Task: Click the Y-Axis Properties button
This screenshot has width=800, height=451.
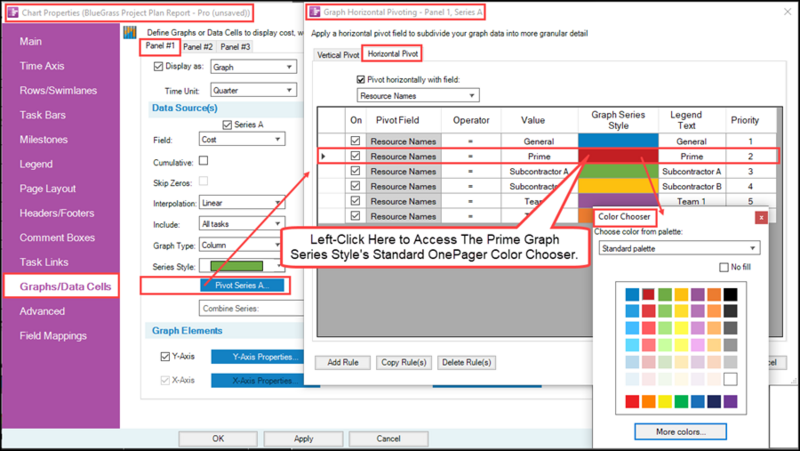Action: click(x=257, y=357)
